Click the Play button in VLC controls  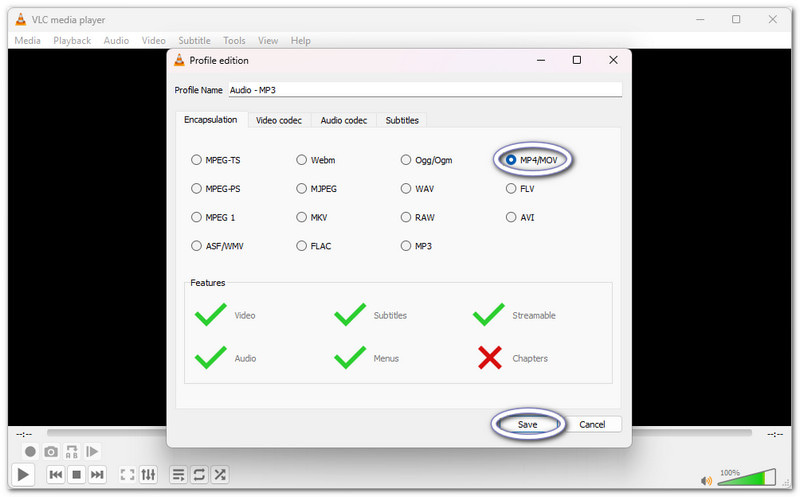[22, 475]
